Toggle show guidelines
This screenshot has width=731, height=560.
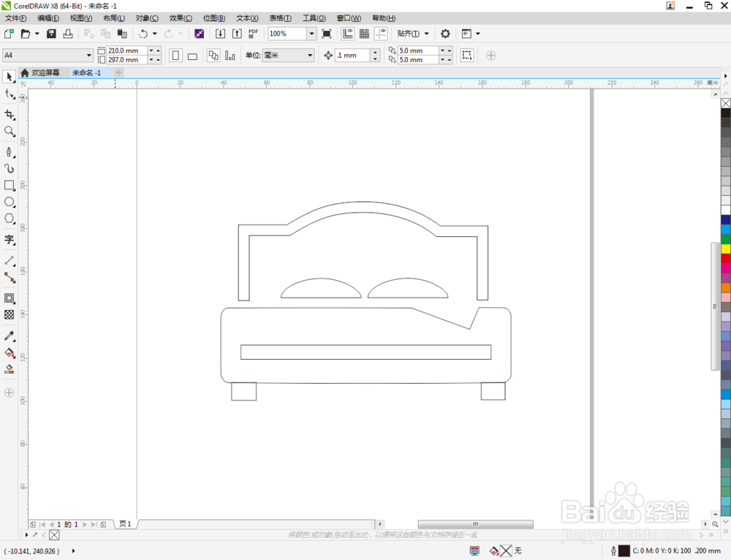tap(382, 34)
